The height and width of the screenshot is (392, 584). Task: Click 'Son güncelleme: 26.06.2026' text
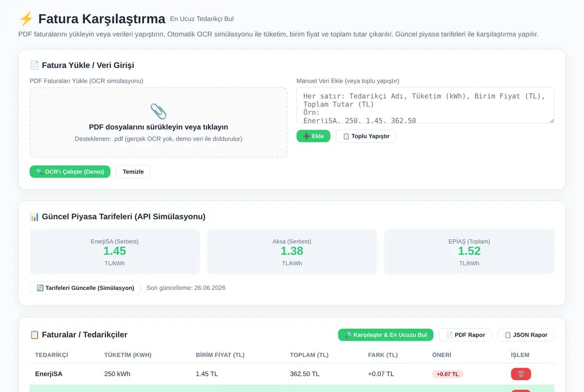coord(186,288)
